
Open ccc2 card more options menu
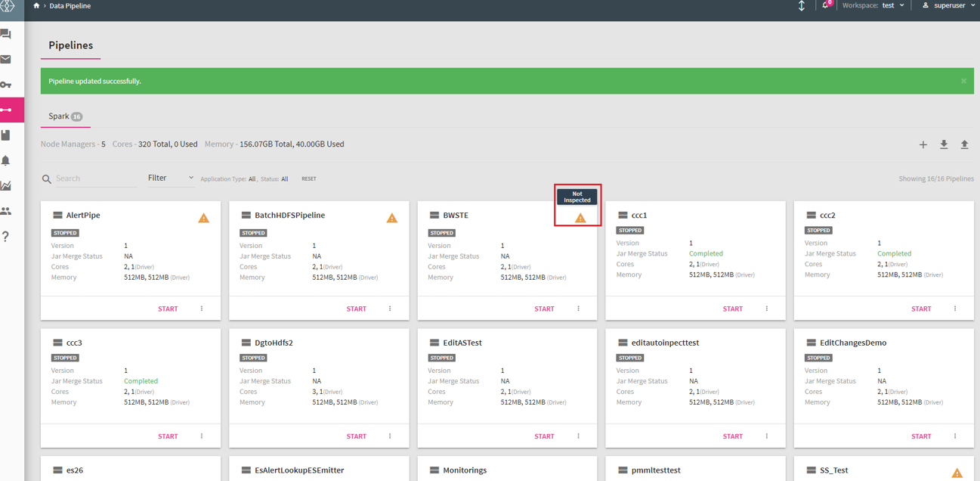click(955, 309)
